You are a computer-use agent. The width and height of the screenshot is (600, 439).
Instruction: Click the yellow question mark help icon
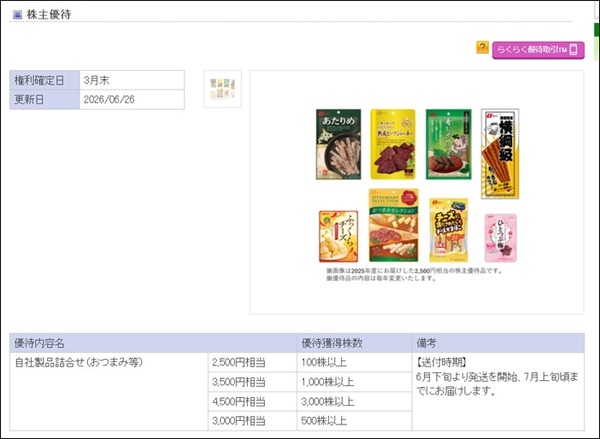click(482, 47)
